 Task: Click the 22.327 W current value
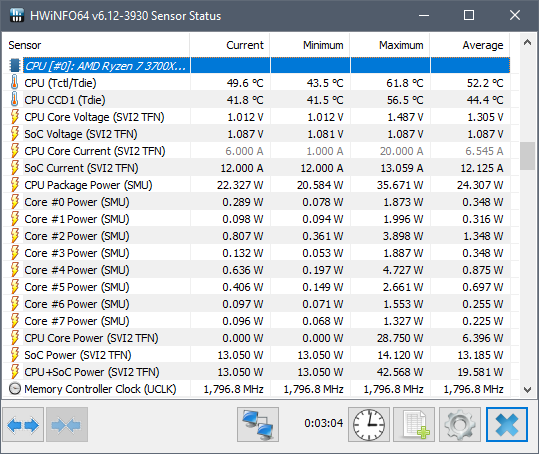pos(240,185)
